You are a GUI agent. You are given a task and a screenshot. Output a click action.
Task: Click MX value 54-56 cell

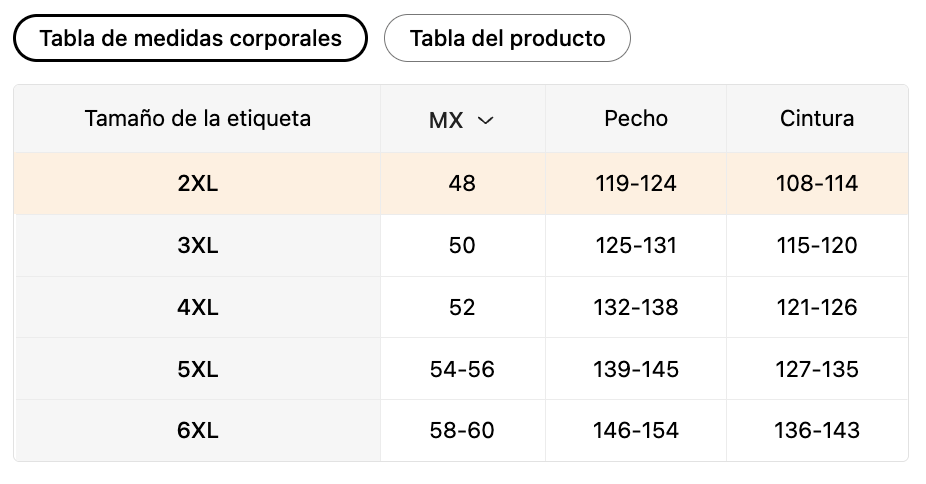pyautogui.click(x=462, y=369)
